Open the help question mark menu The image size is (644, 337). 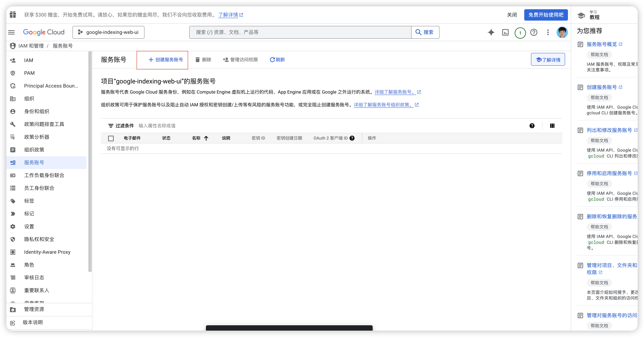click(534, 32)
